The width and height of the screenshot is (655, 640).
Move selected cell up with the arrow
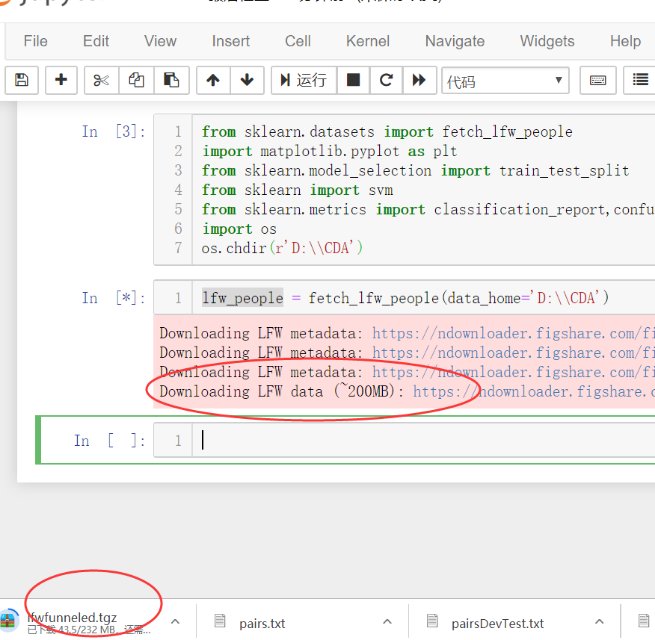tap(213, 80)
